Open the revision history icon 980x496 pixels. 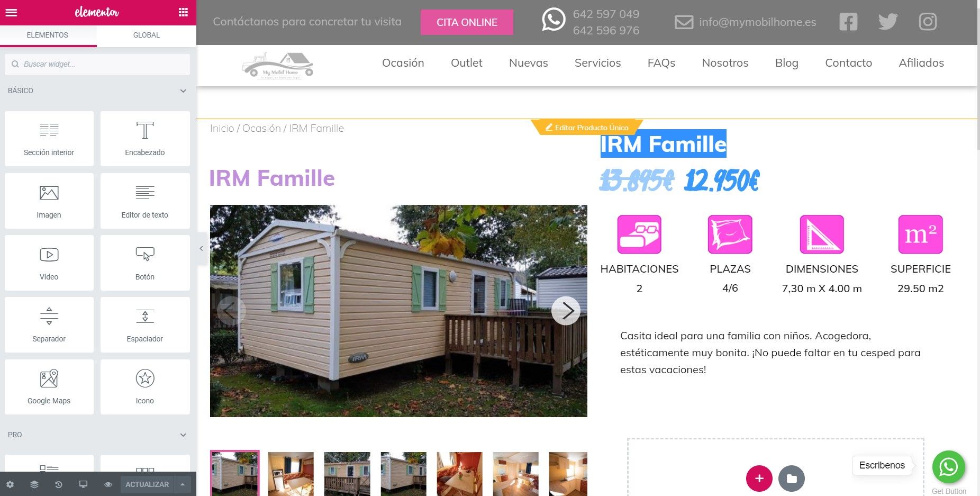click(x=59, y=484)
